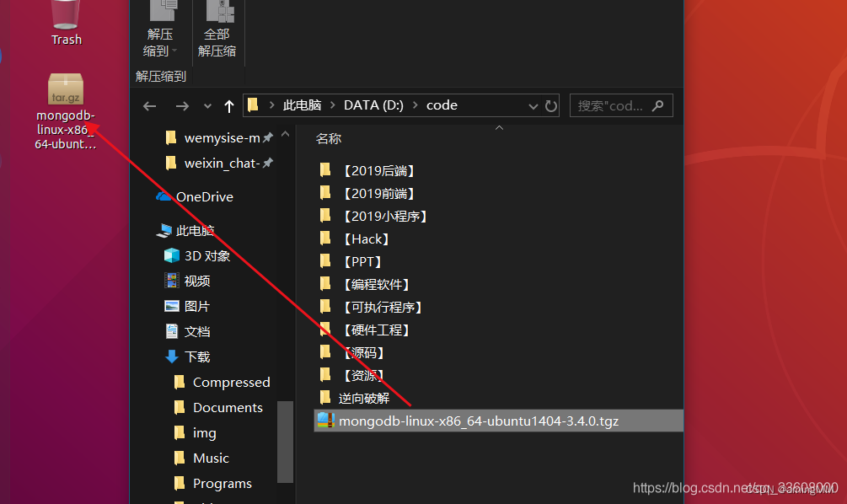Click the 下载 blue arrow icon
Image resolution: width=847 pixels, height=504 pixels.
(x=172, y=357)
